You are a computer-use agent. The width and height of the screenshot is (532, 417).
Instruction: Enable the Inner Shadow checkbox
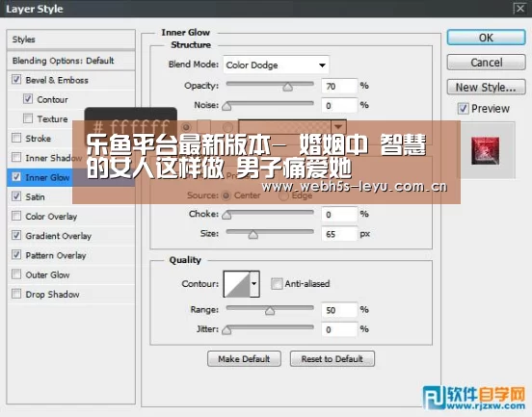(16, 157)
